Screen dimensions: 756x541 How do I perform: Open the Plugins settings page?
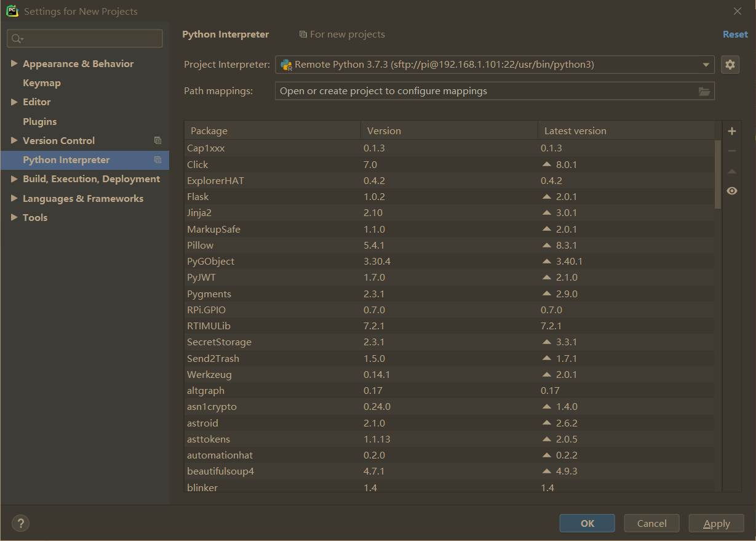tap(39, 121)
